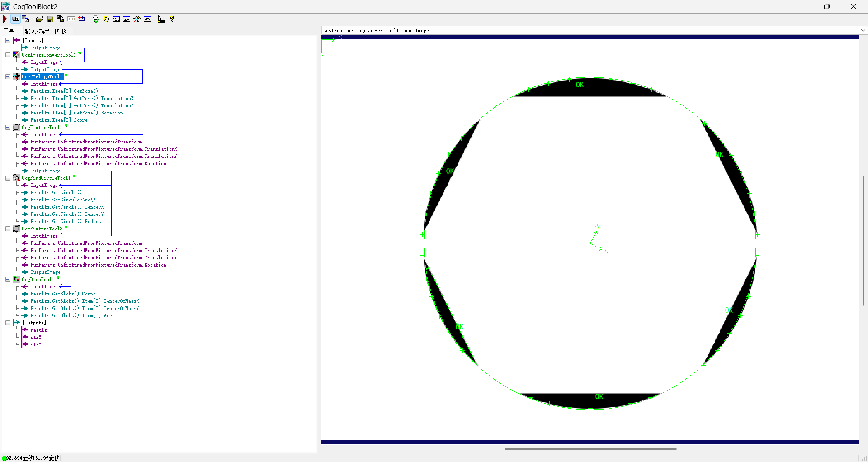Select Results.GetBlobs().Count terminal
The height and width of the screenshot is (462, 868).
(63, 294)
